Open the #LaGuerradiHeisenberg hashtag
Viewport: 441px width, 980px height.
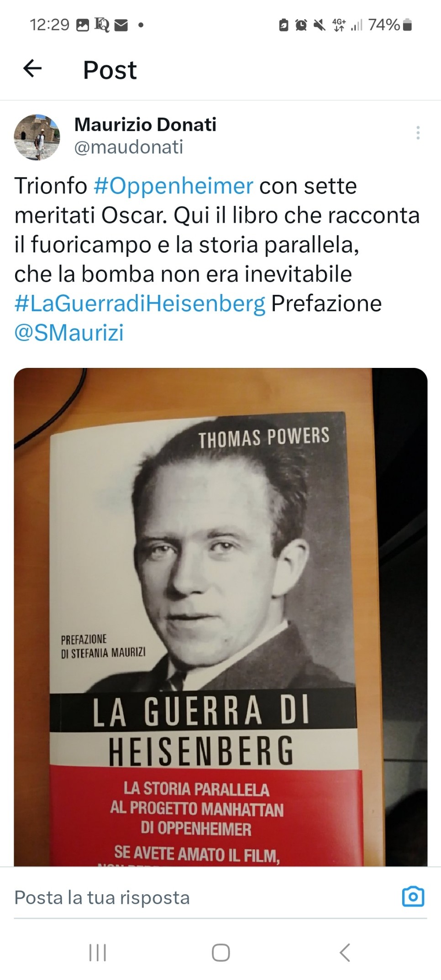click(140, 304)
